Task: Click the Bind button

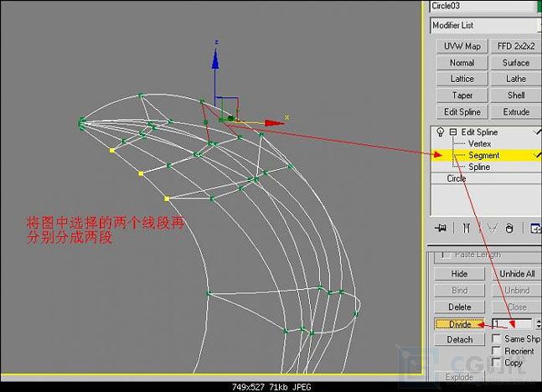Action: pos(459,291)
